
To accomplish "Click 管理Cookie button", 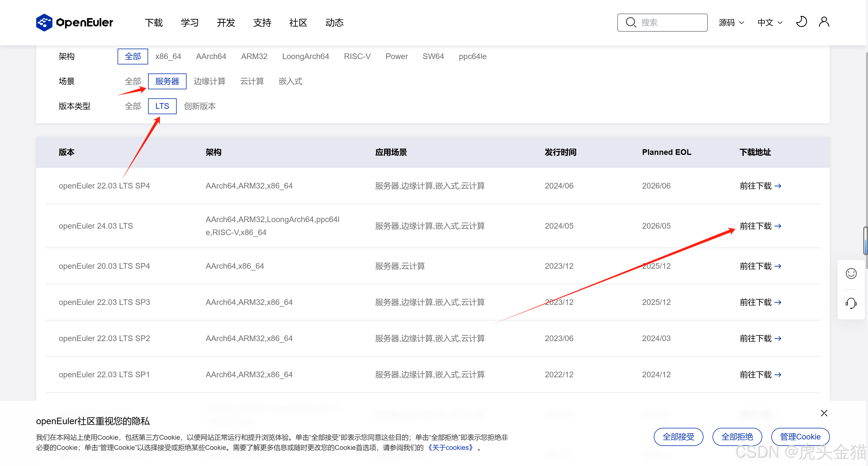I will click(x=800, y=437).
